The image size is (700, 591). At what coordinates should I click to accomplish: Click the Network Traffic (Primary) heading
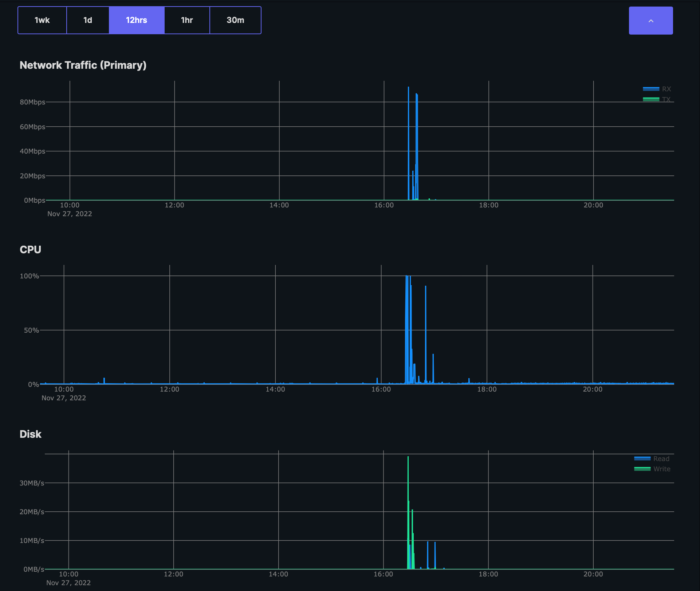click(x=83, y=65)
